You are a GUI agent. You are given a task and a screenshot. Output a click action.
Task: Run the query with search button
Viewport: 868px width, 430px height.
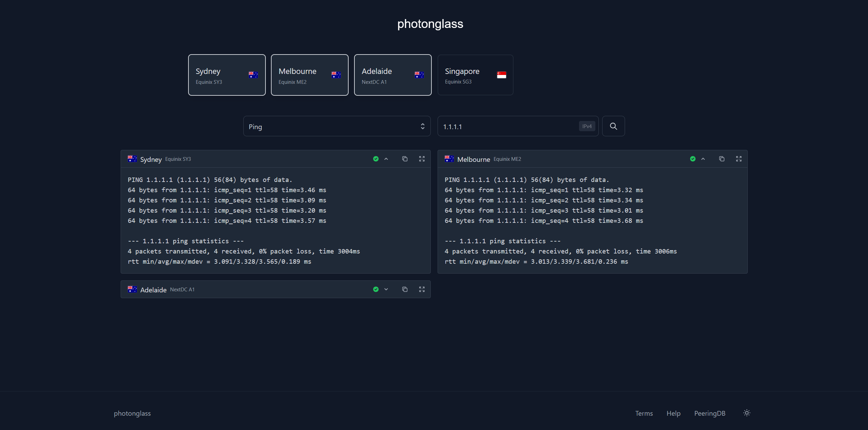click(x=613, y=126)
